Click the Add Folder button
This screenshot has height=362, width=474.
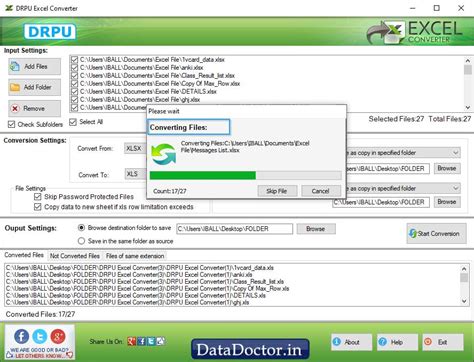[x=34, y=87]
